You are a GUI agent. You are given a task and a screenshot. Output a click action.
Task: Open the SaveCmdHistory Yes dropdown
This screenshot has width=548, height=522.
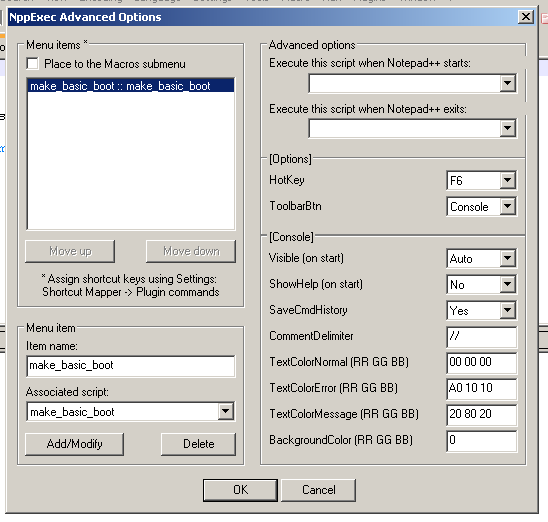click(507, 310)
